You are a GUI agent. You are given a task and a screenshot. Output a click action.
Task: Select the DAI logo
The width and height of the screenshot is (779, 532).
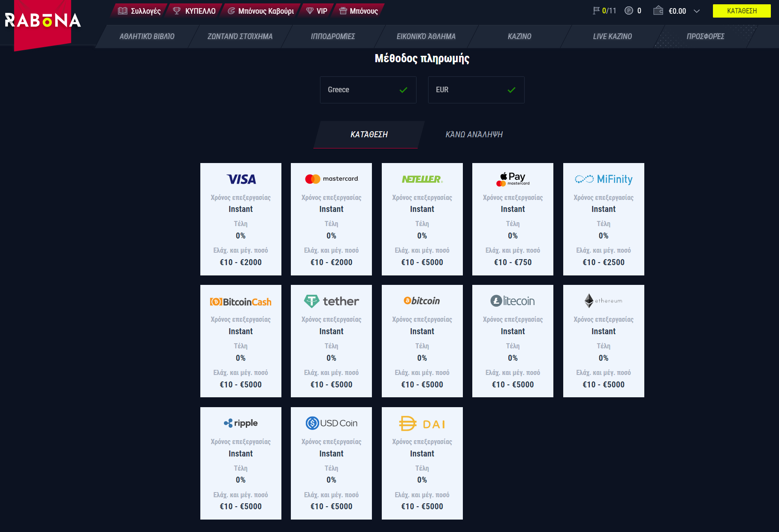click(x=422, y=424)
